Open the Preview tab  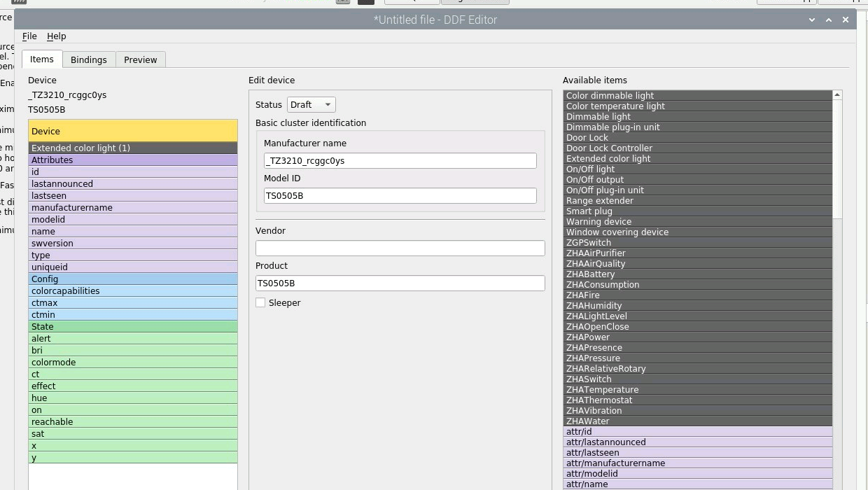coord(141,60)
